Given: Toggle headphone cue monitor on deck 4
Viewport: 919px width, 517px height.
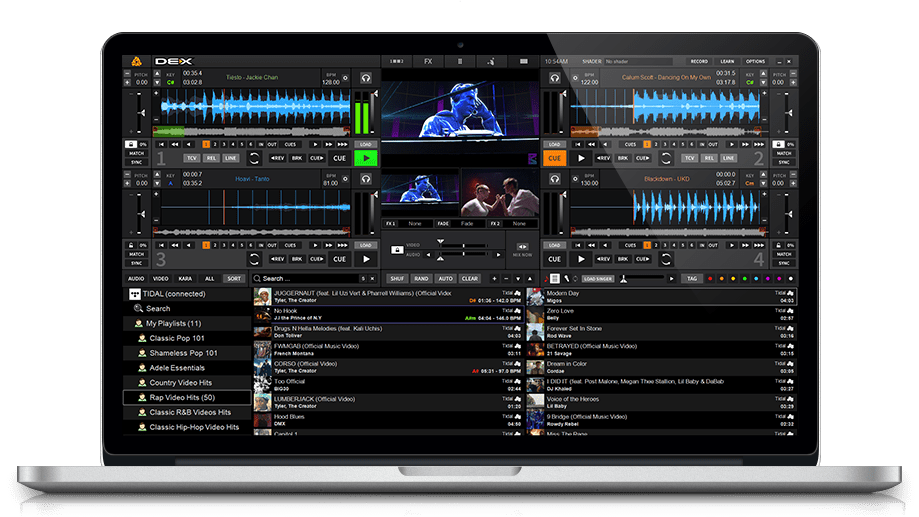Looking at the screenshot, I should (554, 179).
